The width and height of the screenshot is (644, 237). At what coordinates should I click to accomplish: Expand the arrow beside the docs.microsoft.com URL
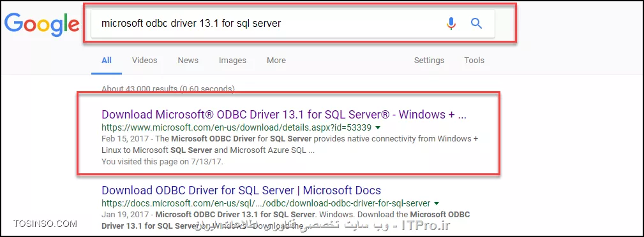point(437,203)
